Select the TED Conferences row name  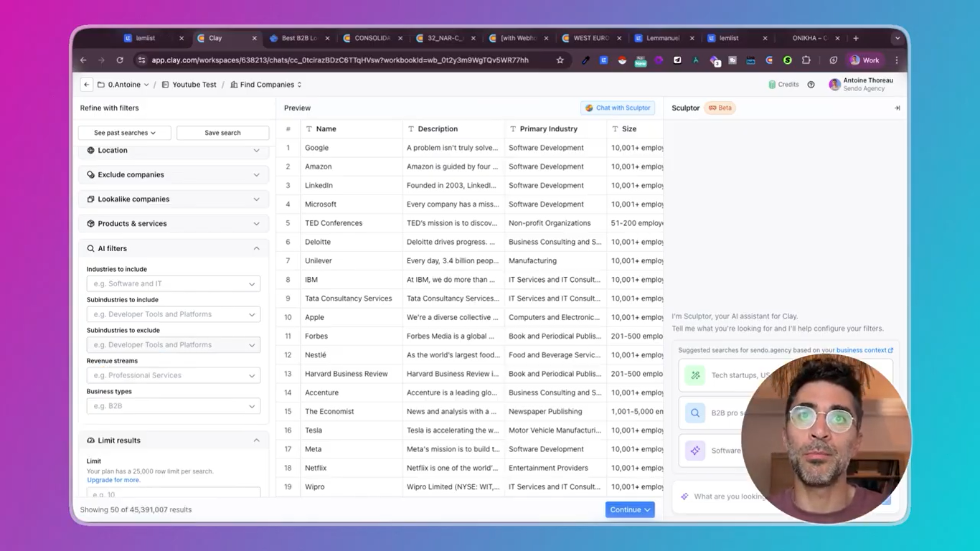[x=334, y=223]
